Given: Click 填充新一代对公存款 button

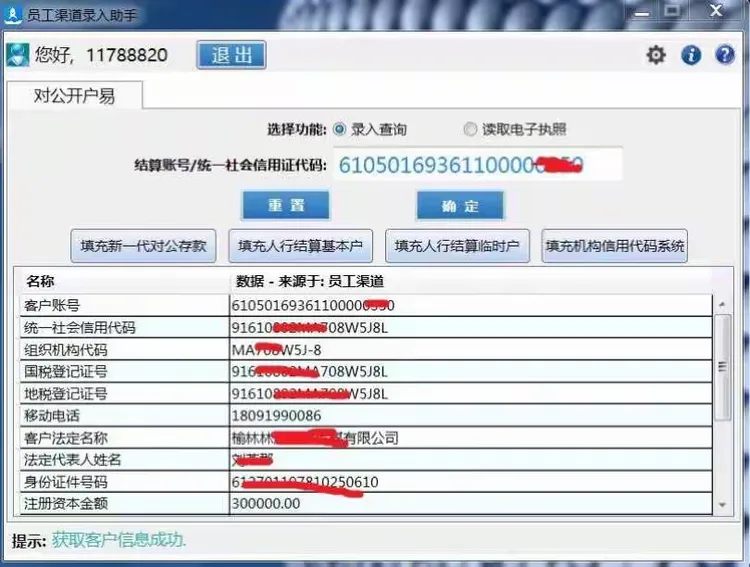Looking at the screenshot, I should coord(143,246).
